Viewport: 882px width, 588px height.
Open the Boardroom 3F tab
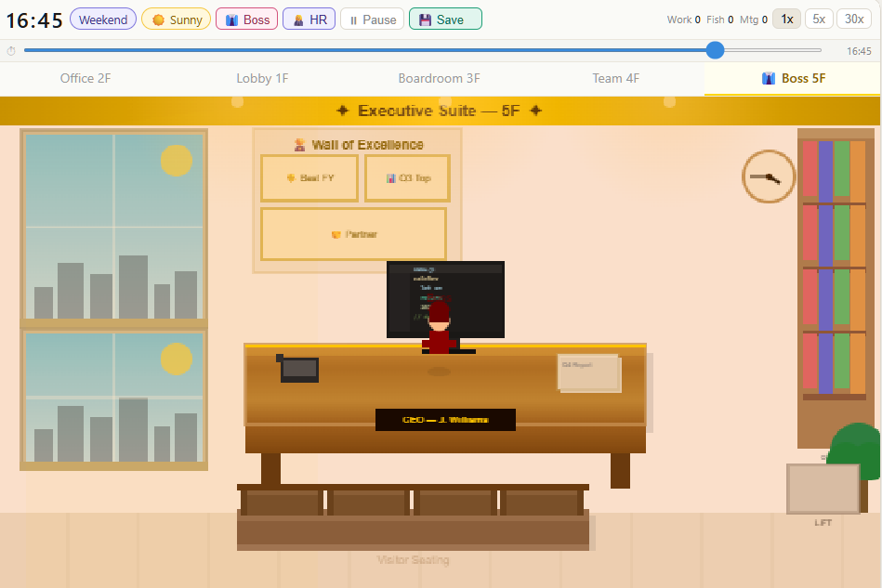[439, 78]
